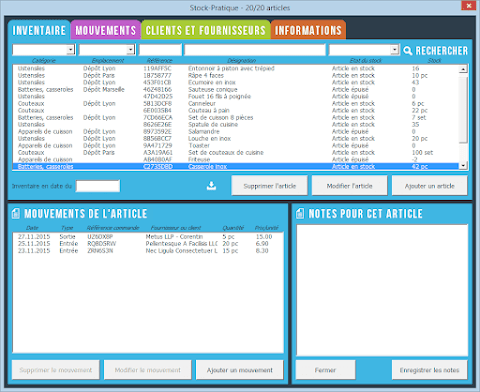The image size is (480, 392).
Task: Click inside the notes text area
Action: point(382,290)
